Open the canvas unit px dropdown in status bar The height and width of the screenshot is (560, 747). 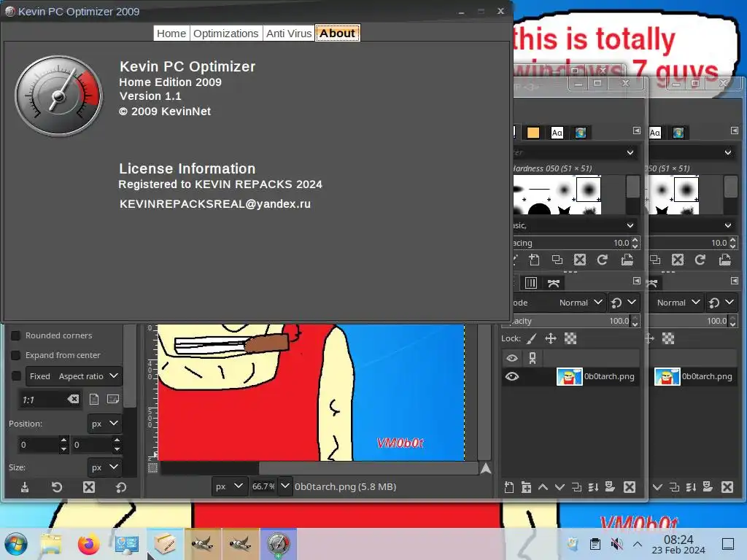pos(230,486)
